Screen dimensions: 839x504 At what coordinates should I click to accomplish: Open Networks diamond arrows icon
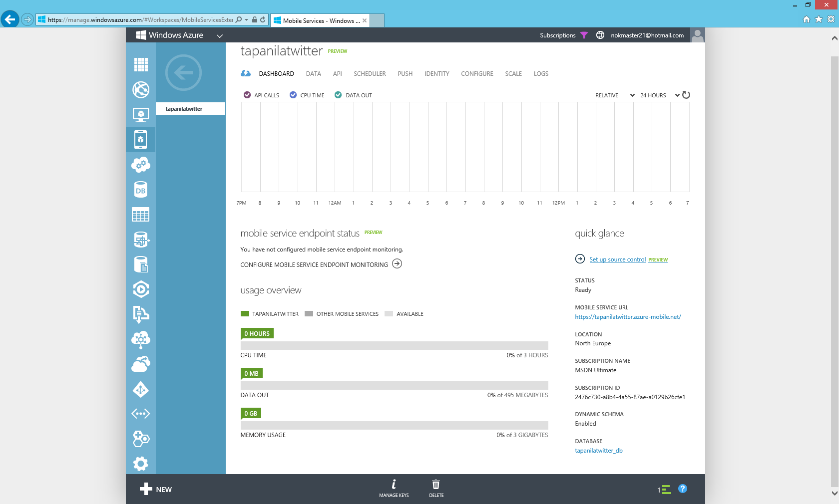point(141,389)
